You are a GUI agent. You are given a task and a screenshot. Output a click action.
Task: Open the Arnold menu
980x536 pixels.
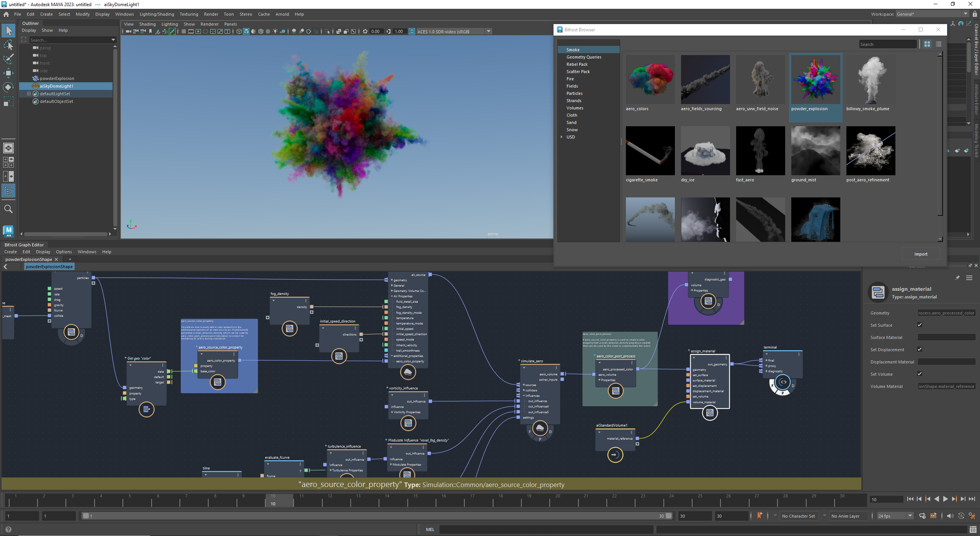click(282, 14)
